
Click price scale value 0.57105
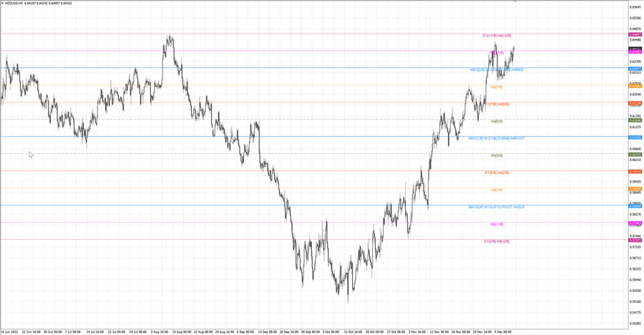pos(635,247)
